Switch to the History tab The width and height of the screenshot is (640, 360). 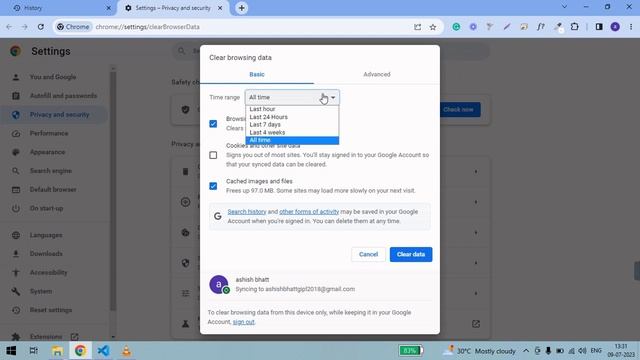point(59,8)
